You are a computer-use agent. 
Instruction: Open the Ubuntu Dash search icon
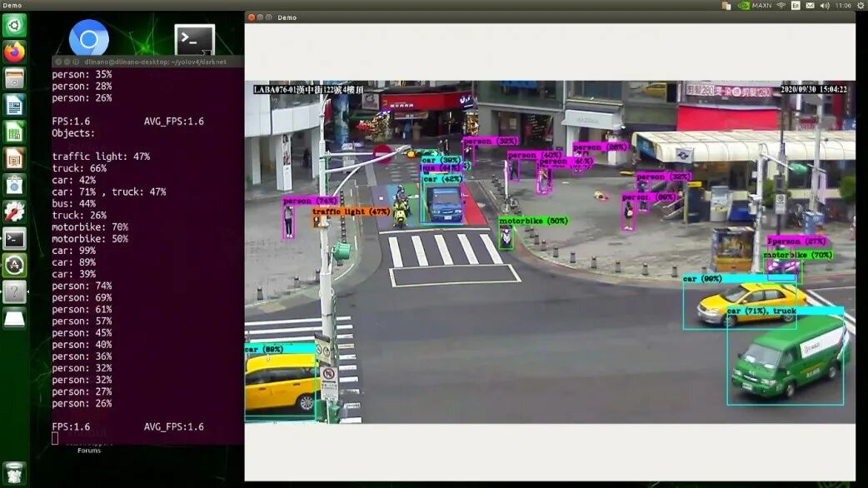click(14, 26)
